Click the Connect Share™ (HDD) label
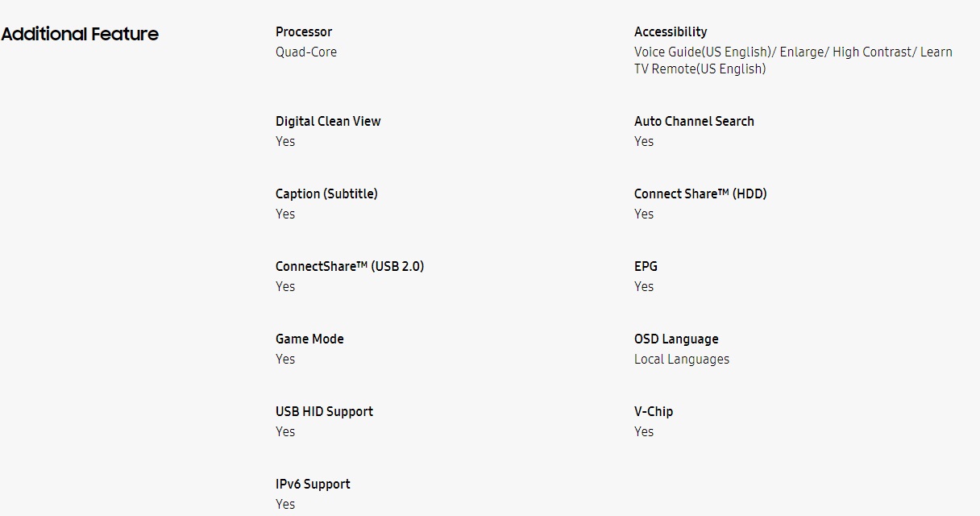 (x=700, y=193)
